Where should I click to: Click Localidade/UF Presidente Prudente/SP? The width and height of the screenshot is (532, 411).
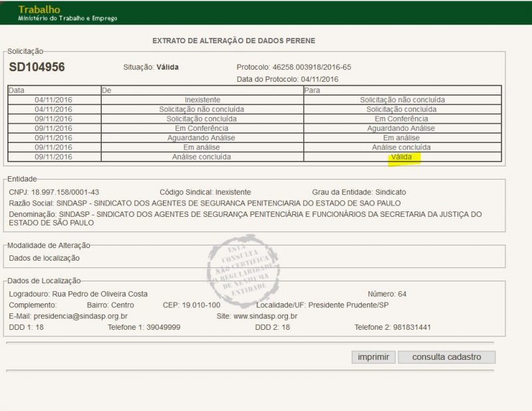pos(323,305)
